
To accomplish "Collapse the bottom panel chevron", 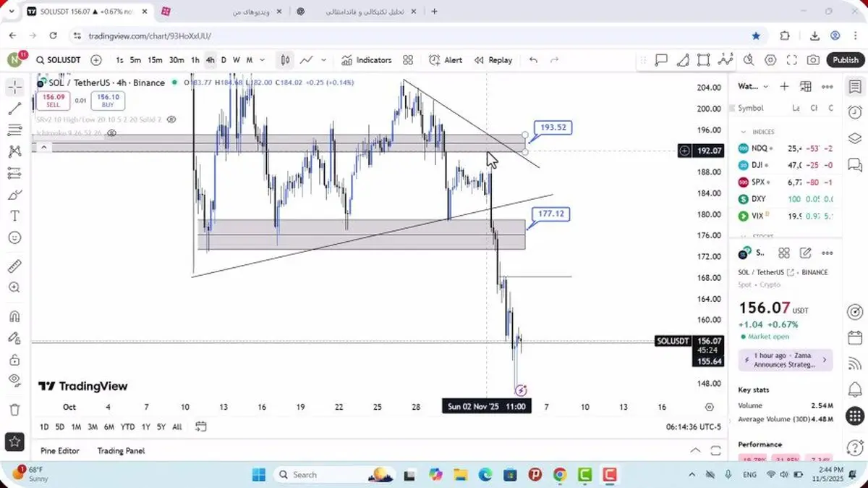I will pos(695,450).
